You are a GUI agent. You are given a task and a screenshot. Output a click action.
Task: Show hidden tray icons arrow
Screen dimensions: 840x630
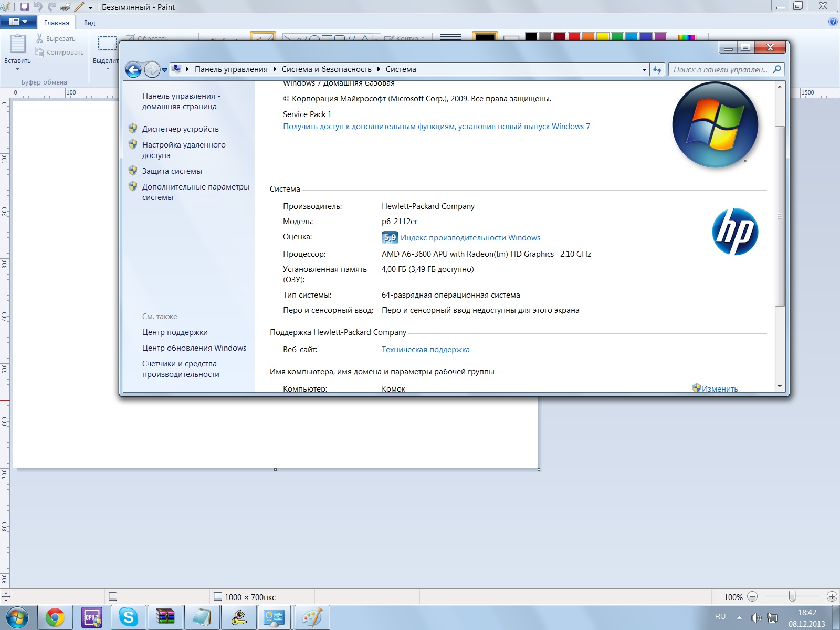[739, 617]
